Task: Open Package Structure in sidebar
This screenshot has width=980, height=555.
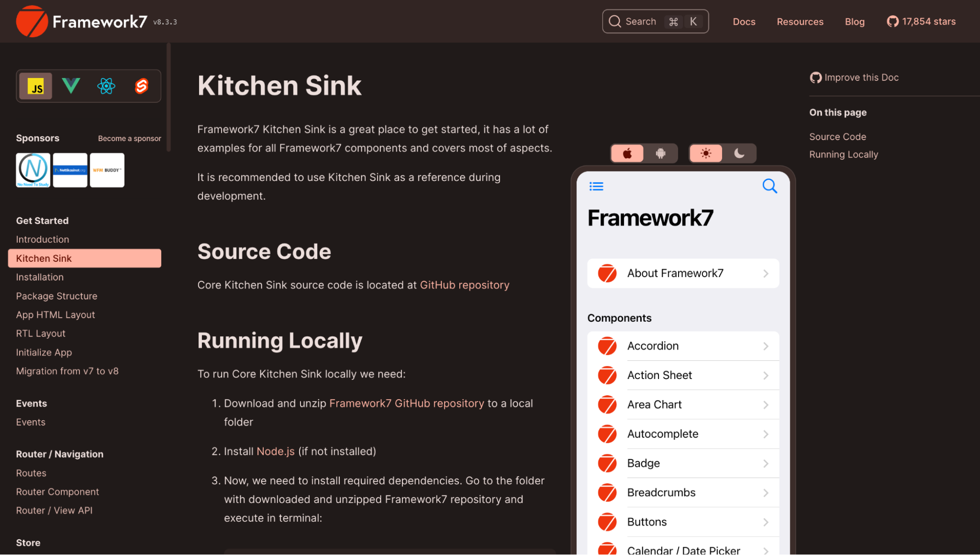Action: click(x=56, y=296)
